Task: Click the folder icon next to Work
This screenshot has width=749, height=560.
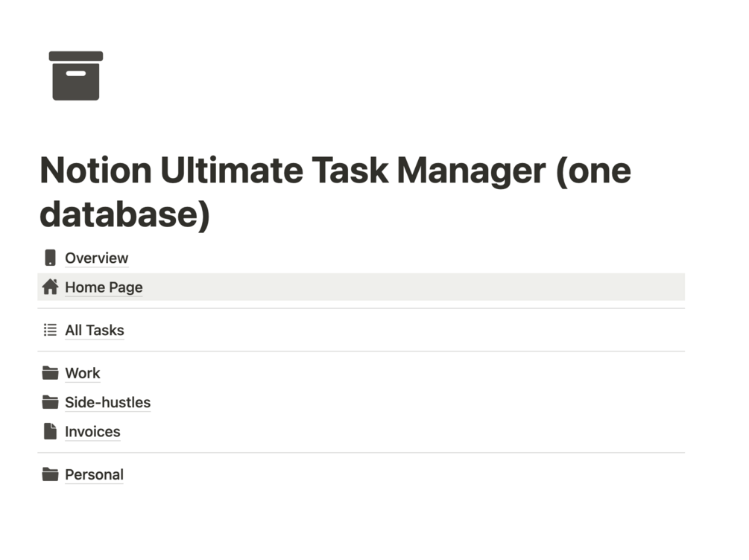Action: [50, 373]
